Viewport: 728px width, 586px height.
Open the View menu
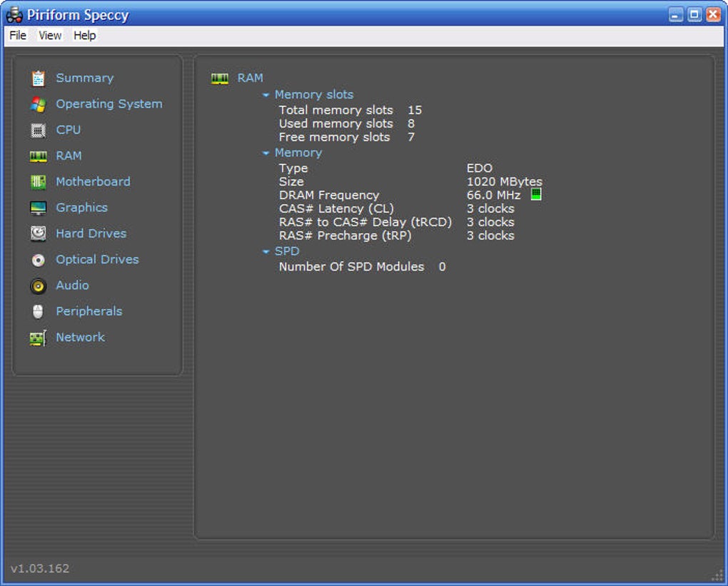pos(50,35)
